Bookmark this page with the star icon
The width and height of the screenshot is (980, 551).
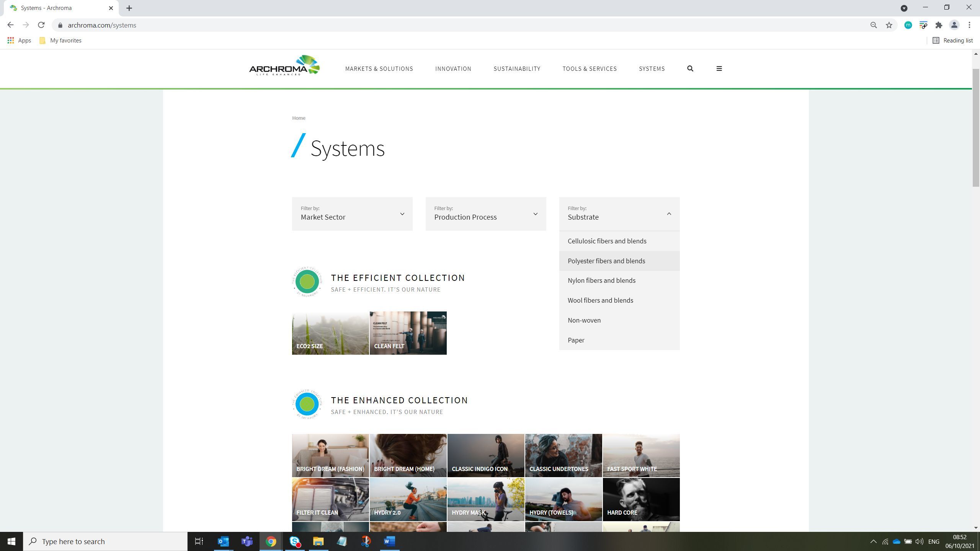889,25
